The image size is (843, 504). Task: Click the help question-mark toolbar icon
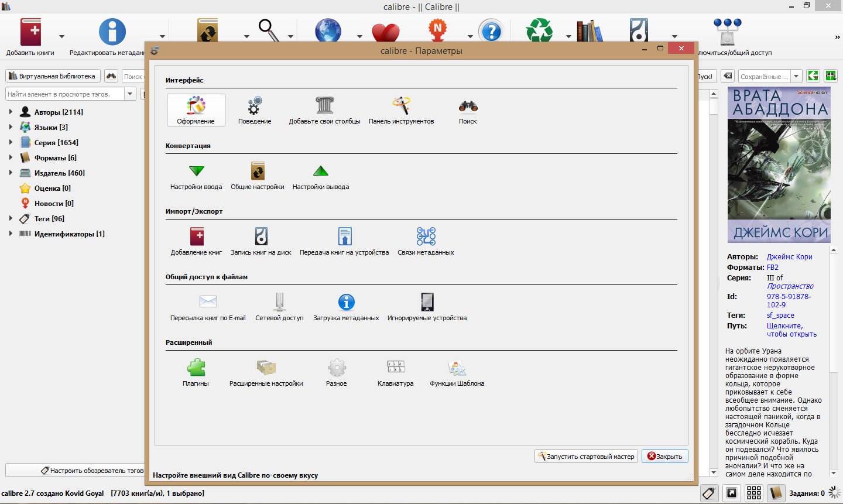(491, 30)
